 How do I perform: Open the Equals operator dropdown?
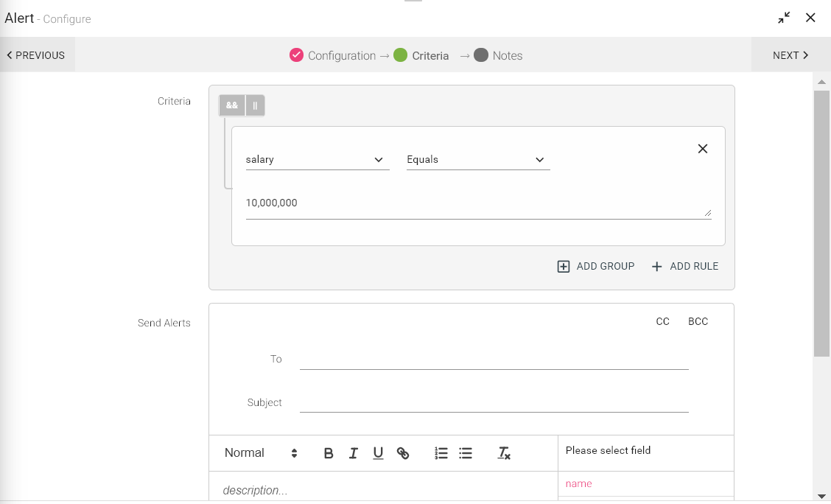pyautogui.click(x=477, y=160)
